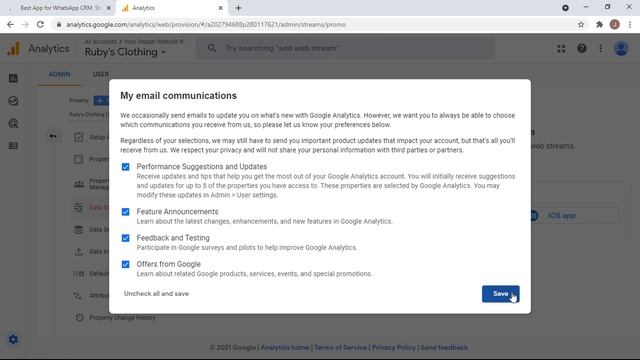Select the iOS app stream option
This screenshot has width=640, height=360.
[x=562, y=216]
